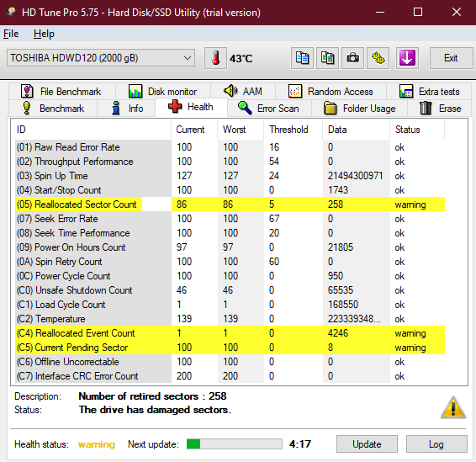The width and height of the screenshot is (476, 462).
Task: Click the yellow warning triangle icon
Action: (453, 407)
